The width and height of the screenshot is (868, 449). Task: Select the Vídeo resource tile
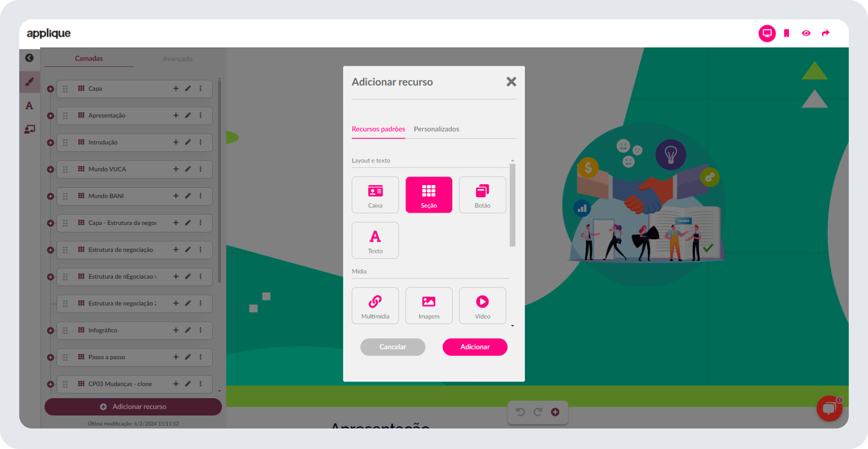click(482, 306)
